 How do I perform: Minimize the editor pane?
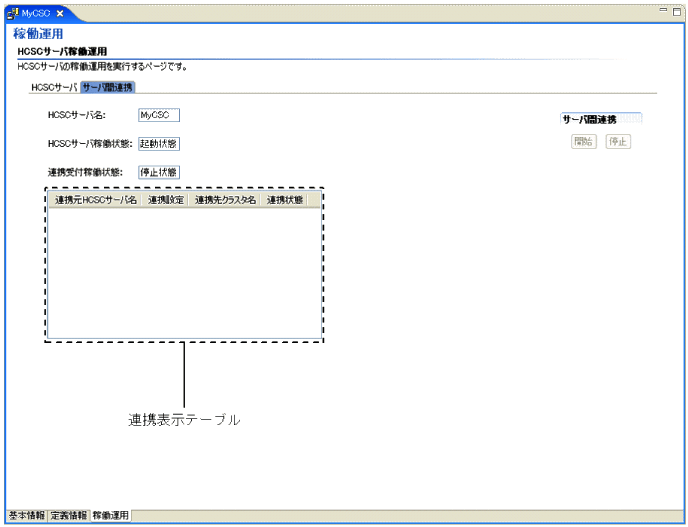[663, 11]
